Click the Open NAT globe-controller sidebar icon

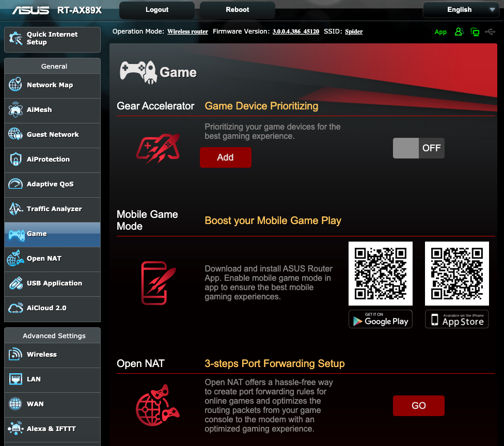pos(15,258)
